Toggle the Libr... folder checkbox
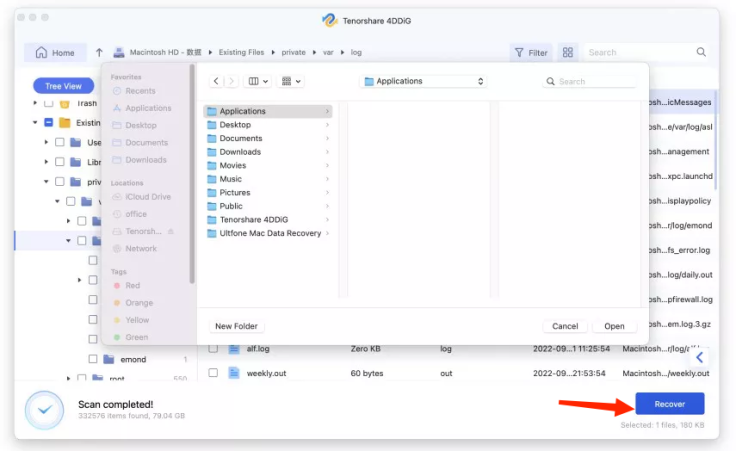The image size is (736, 451). [60, 162]
